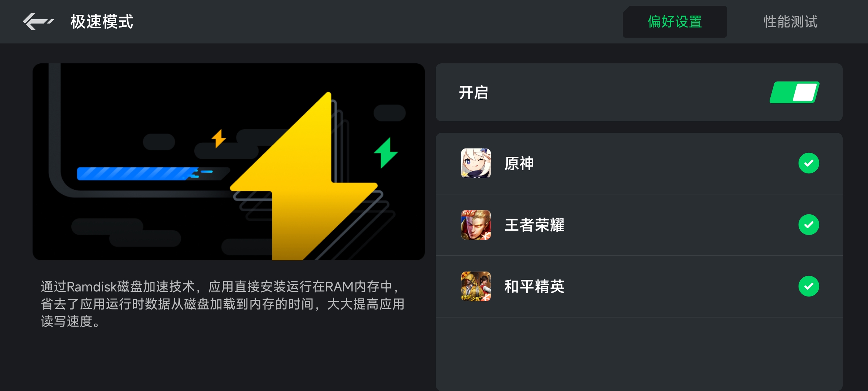Select the 原神 game label
Image resolution: width=868 pixels, height=391 pixels.
point(519,163)
